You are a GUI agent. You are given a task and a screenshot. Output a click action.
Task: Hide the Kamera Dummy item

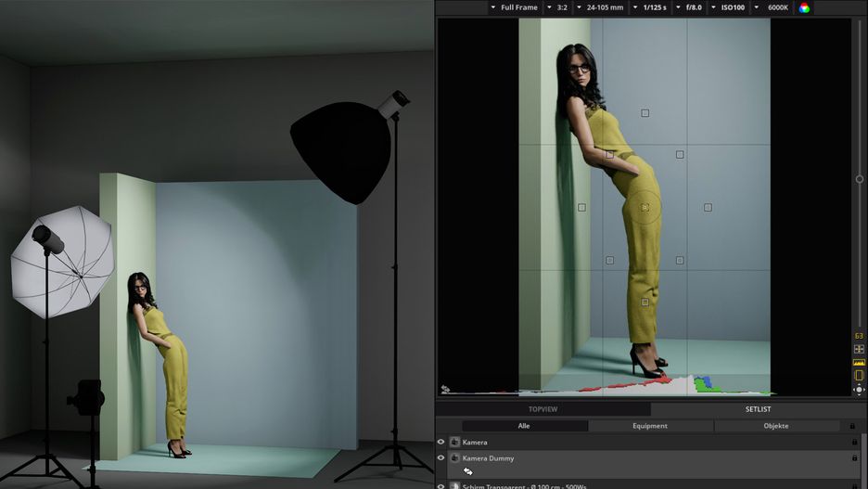441,458
